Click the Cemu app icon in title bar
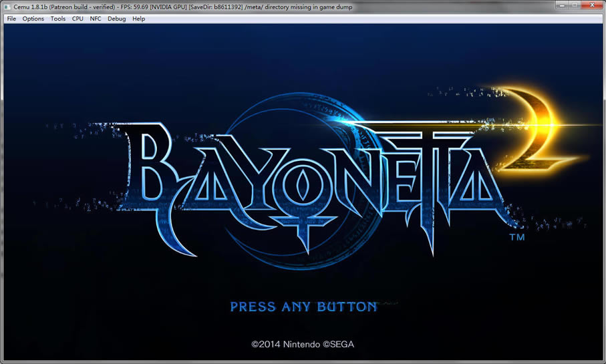This screenshot has height=364, width=606. [x=7, y=7]
